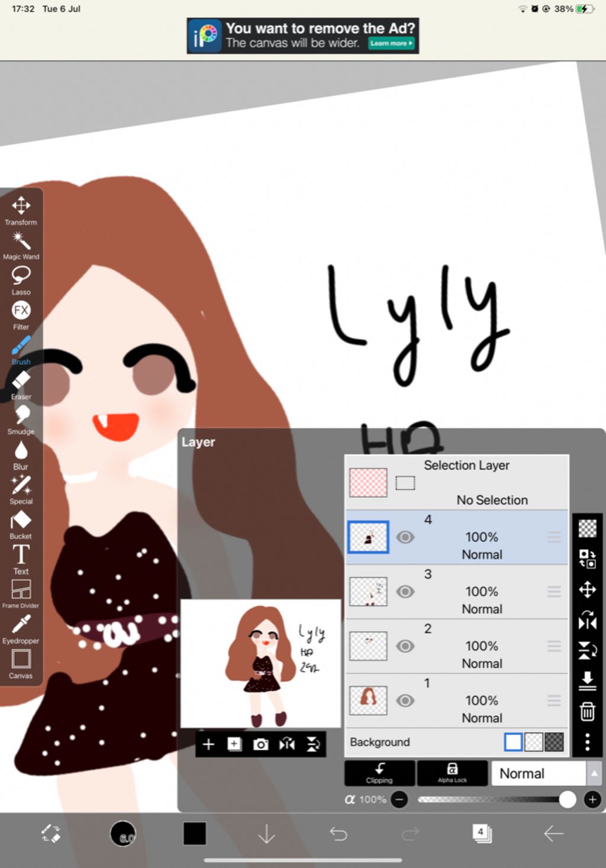Import picture using the camera icon
The height and width of the screenshot is (868, 606).
(x=260, y=744)
